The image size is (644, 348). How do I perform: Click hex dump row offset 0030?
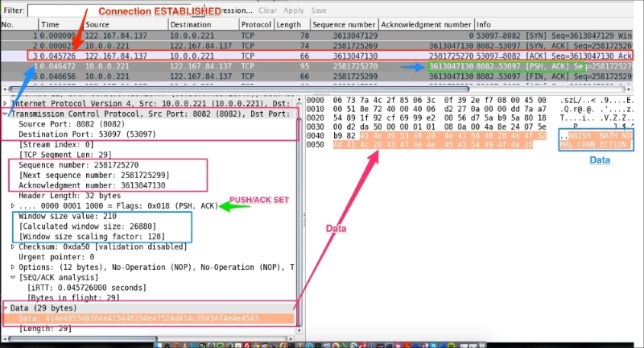tap(316, 127)
